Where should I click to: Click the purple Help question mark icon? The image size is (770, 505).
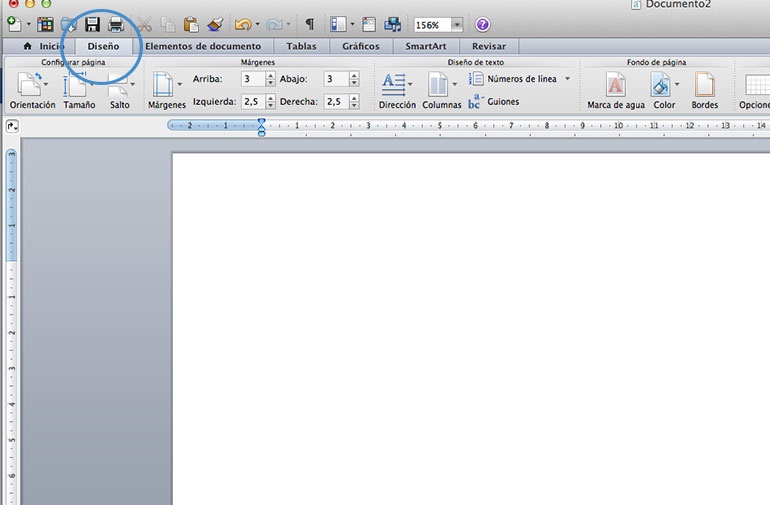coord(483,24)
